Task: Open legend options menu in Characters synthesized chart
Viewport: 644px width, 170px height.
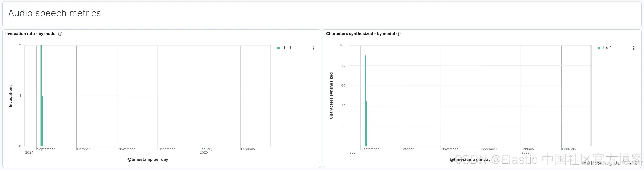Action: click(x=634, y=48)
